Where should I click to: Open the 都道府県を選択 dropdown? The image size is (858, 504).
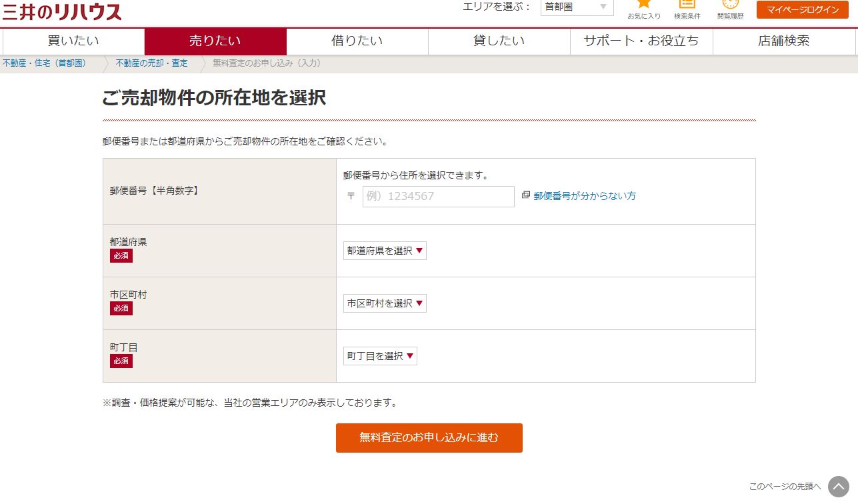(x=385, y=251)
